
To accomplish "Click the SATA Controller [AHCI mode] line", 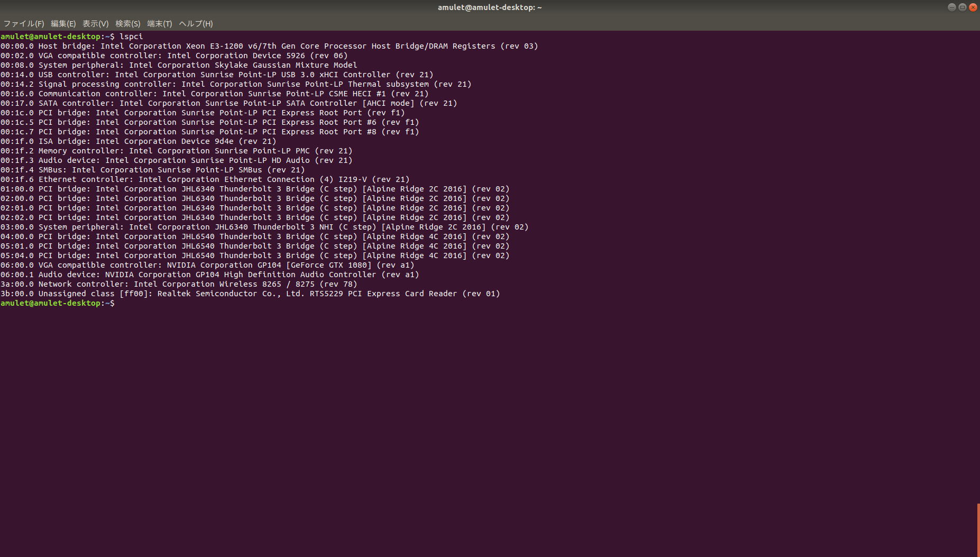I will tap(229, 103).
